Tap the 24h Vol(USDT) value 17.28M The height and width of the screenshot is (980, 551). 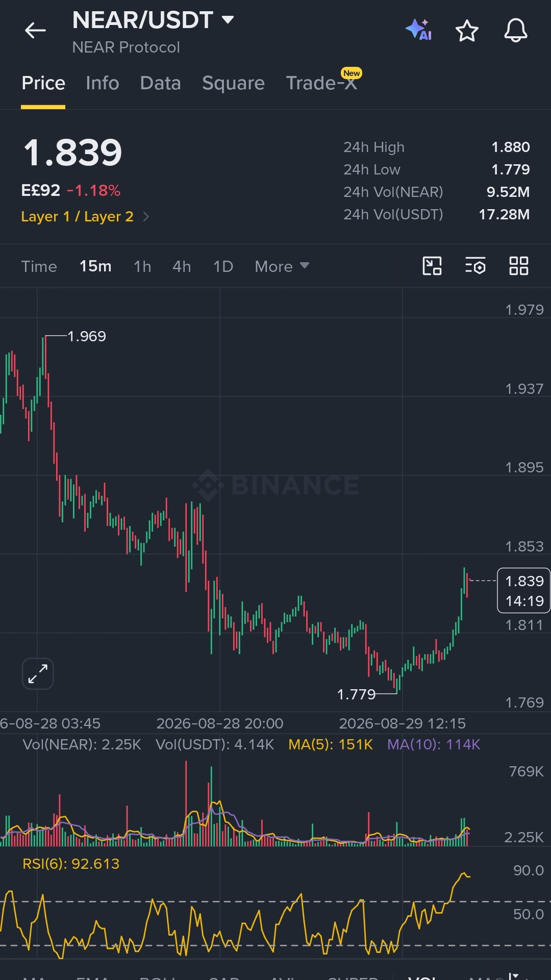click(504, 215)
